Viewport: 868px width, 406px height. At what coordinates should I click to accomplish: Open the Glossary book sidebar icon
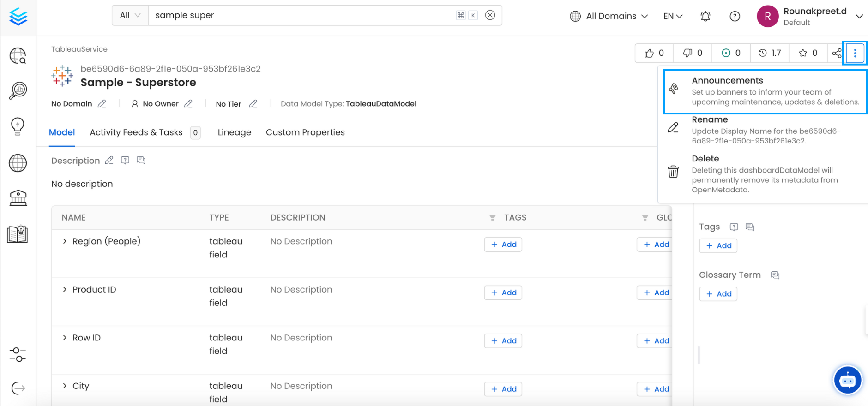(x=18, y=234)
